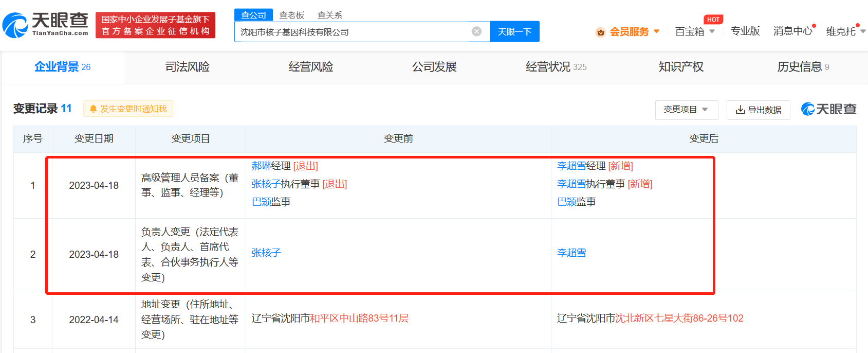Click the bell icon in the change notice button
868x353 pixels.
(93, 109)
